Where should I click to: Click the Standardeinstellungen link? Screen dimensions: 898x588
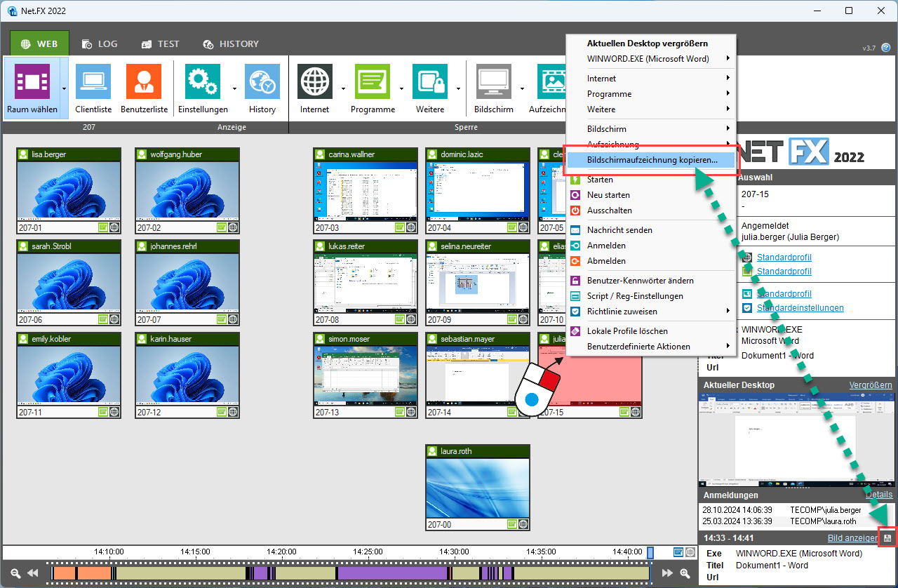tap(800, 308)
